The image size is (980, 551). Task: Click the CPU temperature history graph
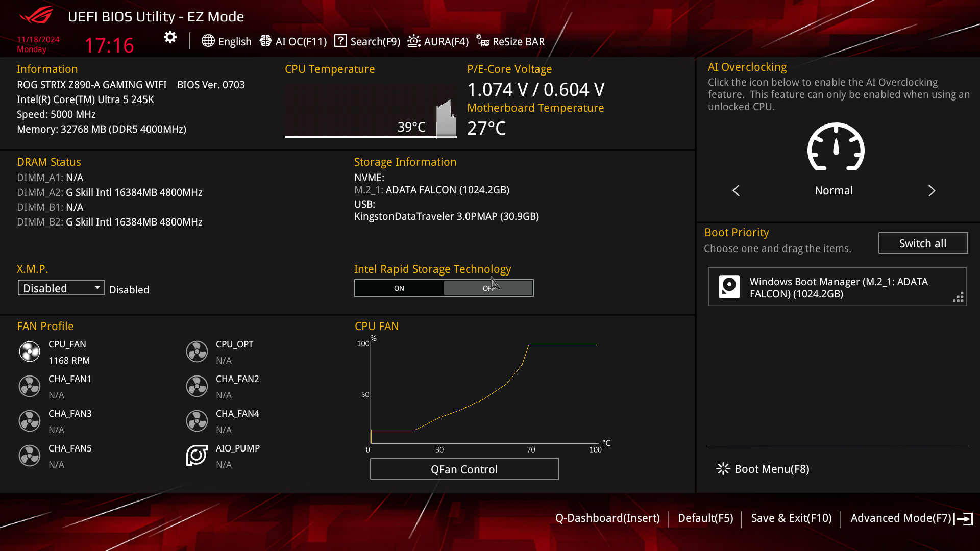[371, 111]
